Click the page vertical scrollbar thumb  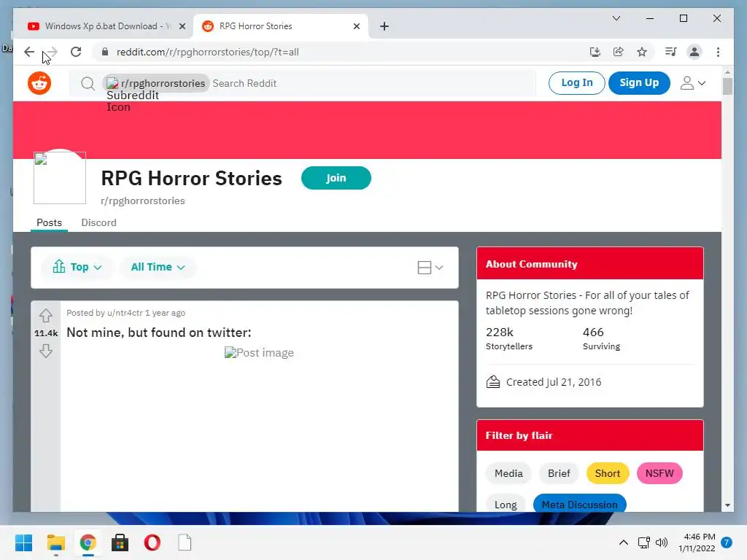click(x=727, y=86)
